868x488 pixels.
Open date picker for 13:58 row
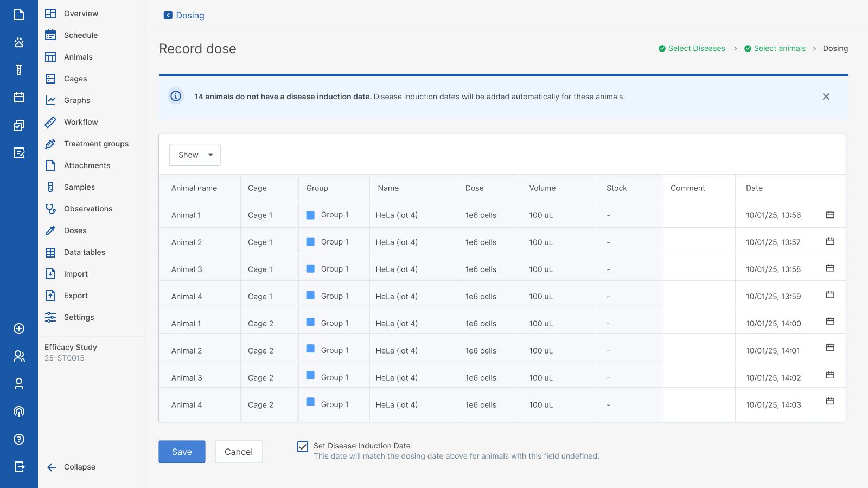click(x=830, y=268)
